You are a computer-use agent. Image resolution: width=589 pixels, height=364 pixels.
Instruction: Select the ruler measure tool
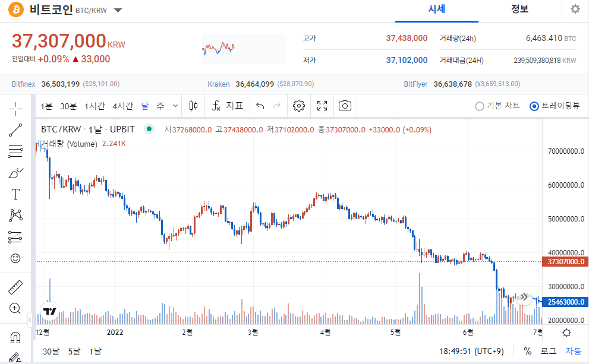coord(15,287)
